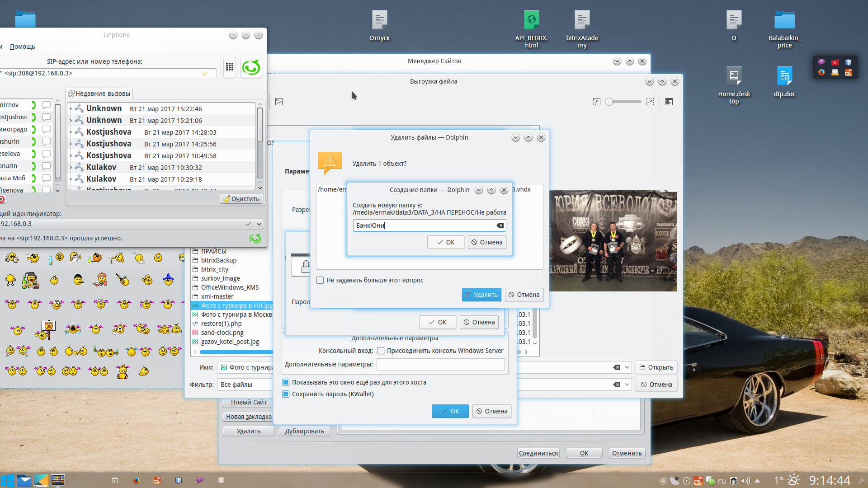Select the Недавние вызовы tab
The image size is (868, 488).
click(x=99, y=94)
